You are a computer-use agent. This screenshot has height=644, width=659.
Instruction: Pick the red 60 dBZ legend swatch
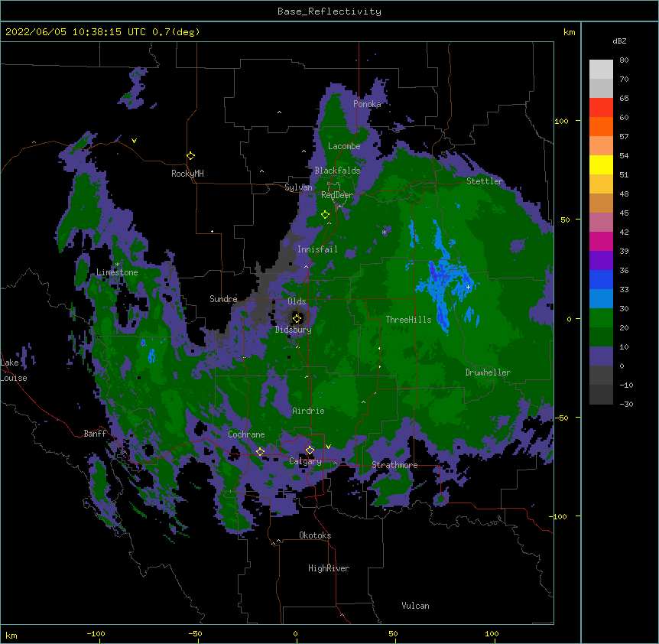click(601, 108)
